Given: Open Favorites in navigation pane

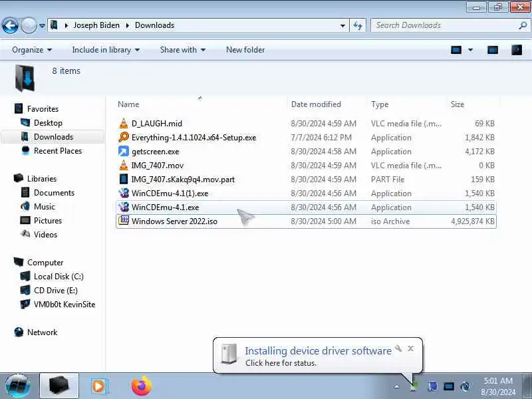Looking at the screenshot, I should [x=43, y=109].
